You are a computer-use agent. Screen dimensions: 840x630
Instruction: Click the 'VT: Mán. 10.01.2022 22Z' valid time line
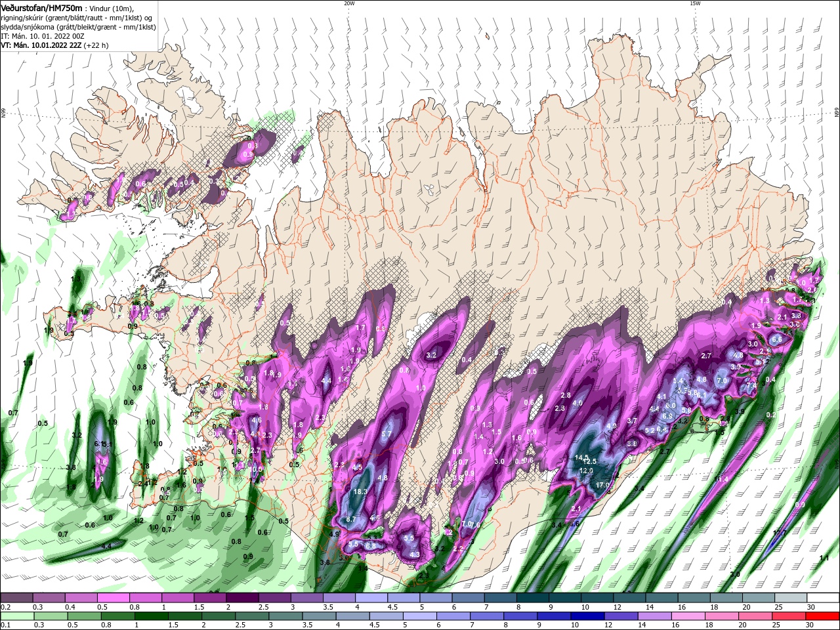click(41, 45)
